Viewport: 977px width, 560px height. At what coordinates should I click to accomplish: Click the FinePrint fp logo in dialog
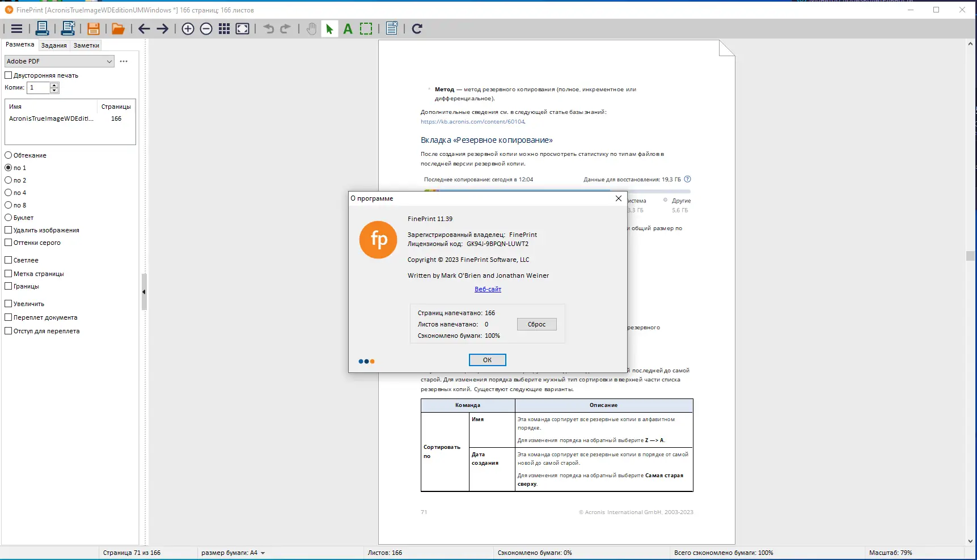coord(378,240)
